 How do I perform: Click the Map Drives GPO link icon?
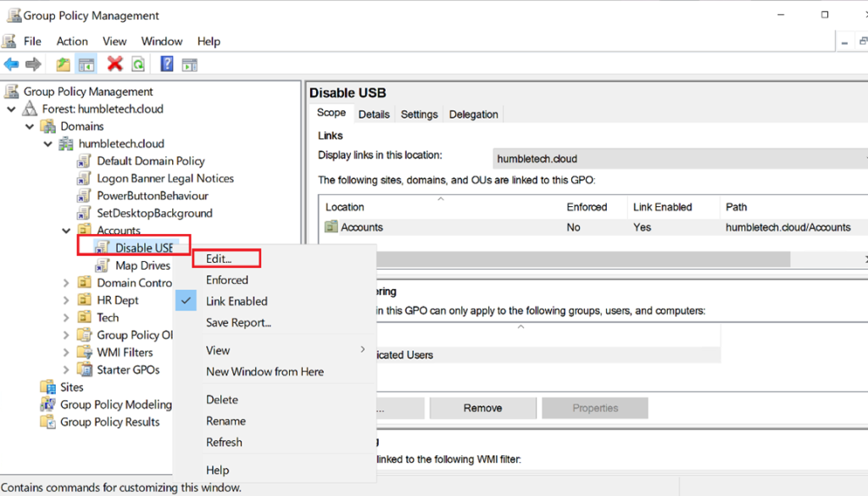[x=103, y=265]
